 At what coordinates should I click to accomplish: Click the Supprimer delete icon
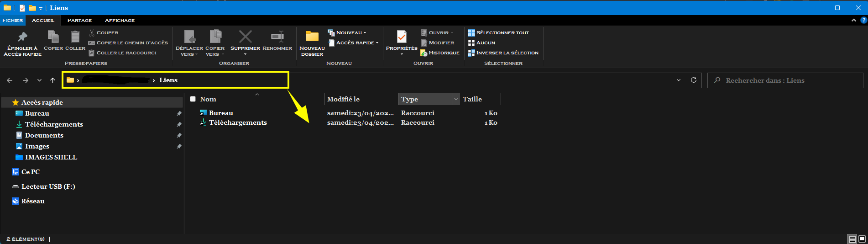coord(245,37)
